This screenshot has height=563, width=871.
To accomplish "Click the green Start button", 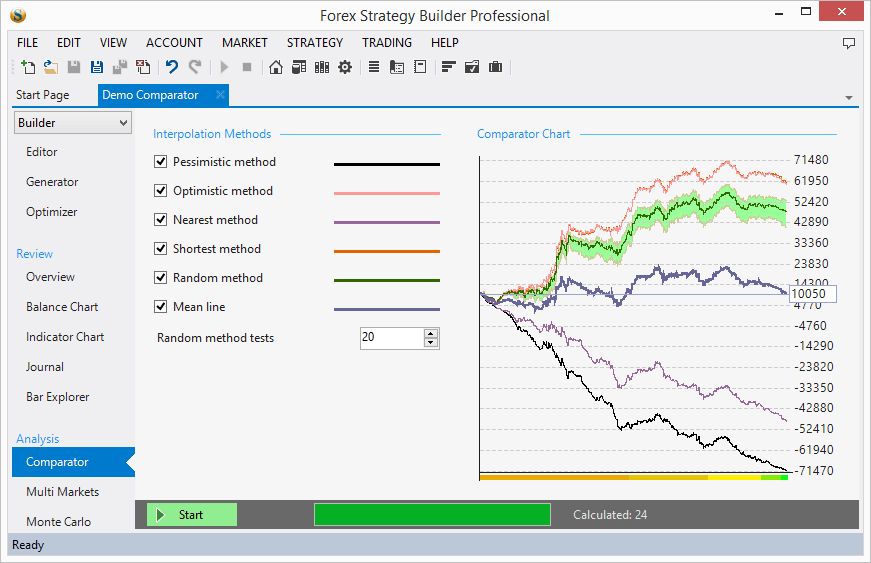I will click(192, 515).
